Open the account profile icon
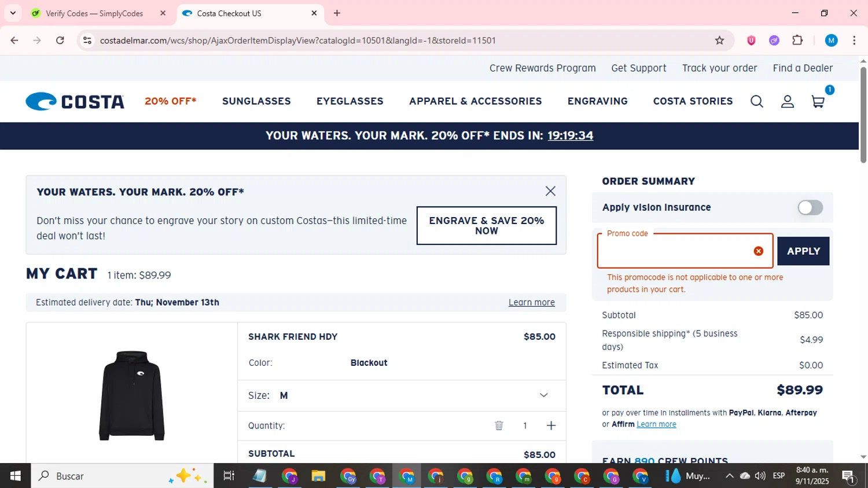Viewport: 868px width, 488px height. coord(787,101)
